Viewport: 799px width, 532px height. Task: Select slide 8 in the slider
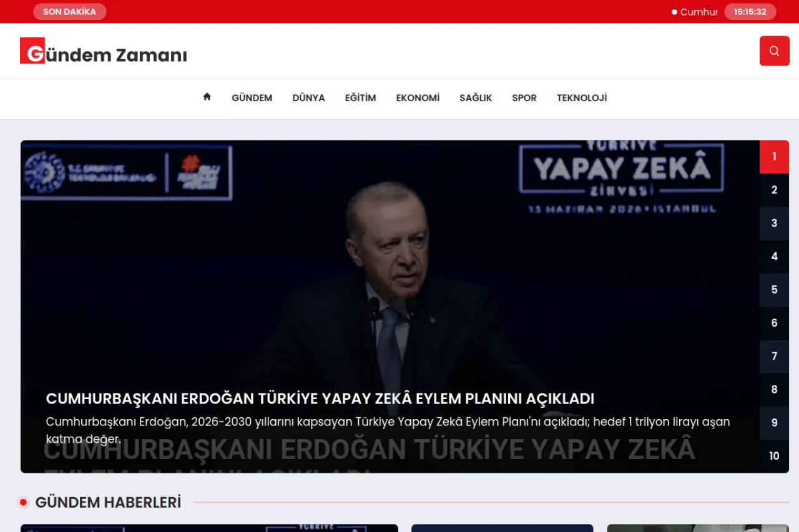(774, 390)
